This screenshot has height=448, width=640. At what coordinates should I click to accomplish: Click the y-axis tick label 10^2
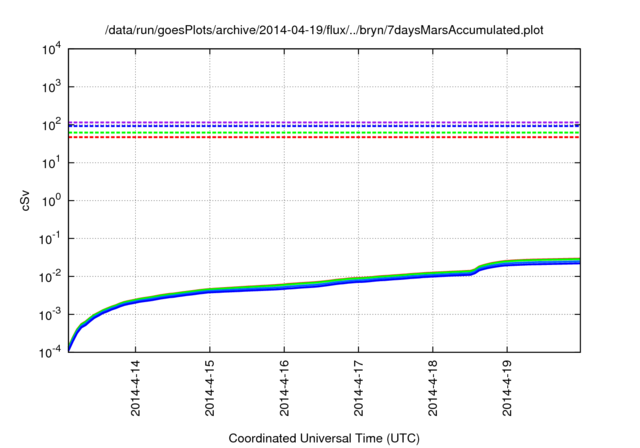(x=51, y=125)
